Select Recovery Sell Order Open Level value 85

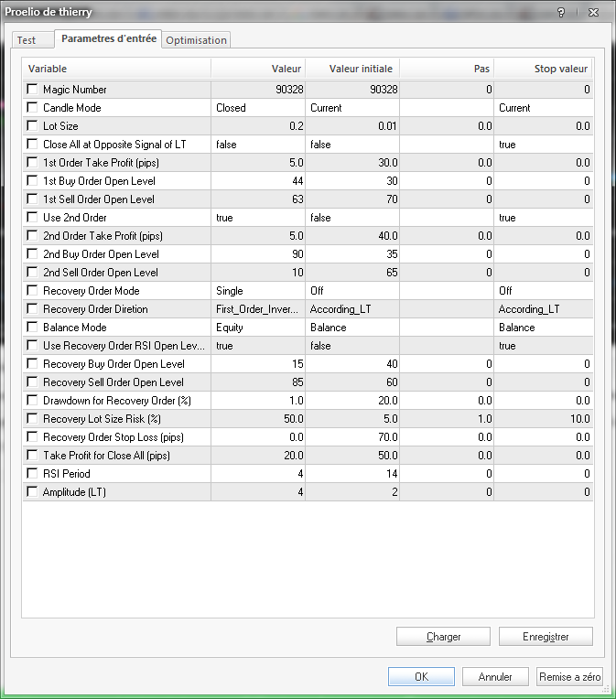pos(258,382)
